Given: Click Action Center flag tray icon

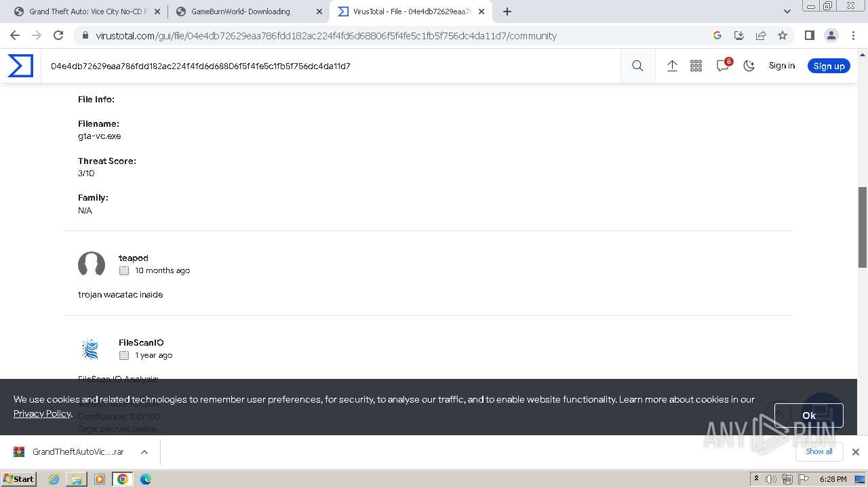Looking at the screenshot, I should coord(803,479).
